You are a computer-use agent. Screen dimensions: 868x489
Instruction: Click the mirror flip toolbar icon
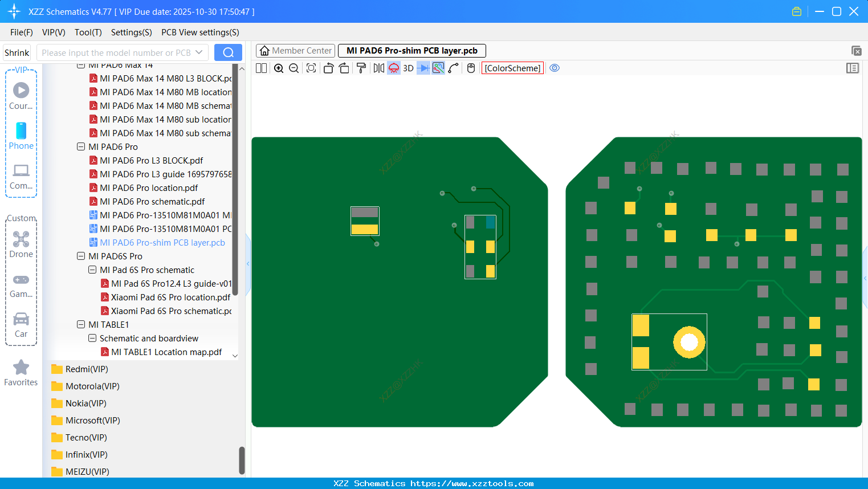[378, 68]
